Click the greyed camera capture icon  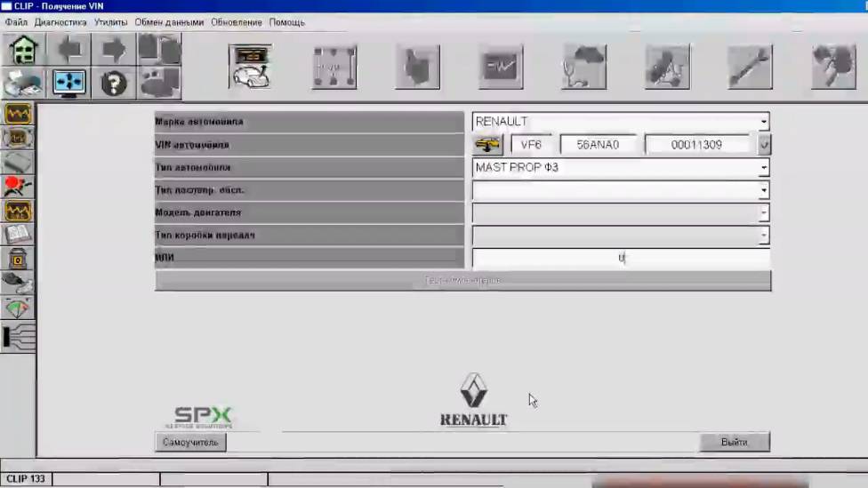[159, 83]
